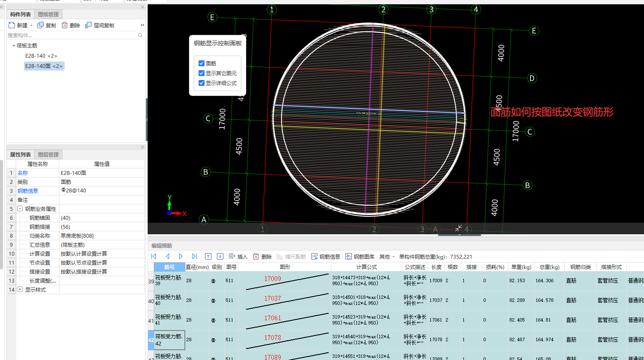Click the 搭接设置 value cell
The height and width of the screenshot is (360, 644).
coord(102,271)
